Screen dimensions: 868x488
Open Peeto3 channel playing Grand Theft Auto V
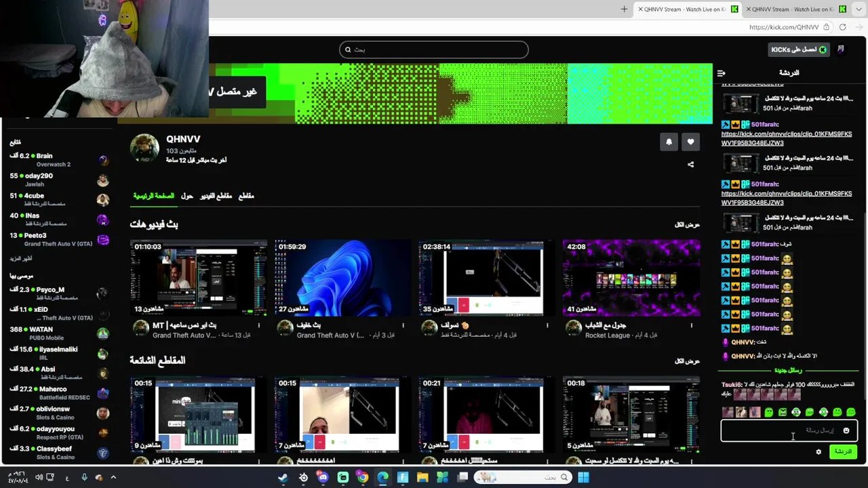coord(59,240)
